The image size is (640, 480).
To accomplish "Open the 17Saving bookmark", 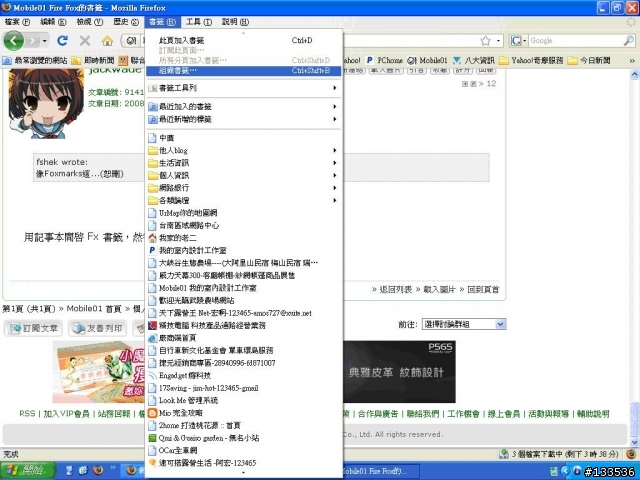I will coord(243,388).
